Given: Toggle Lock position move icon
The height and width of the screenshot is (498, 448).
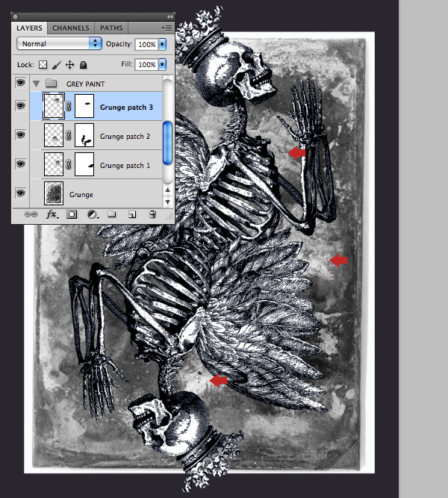Looking at the screenshot, I should click(70, 65).
